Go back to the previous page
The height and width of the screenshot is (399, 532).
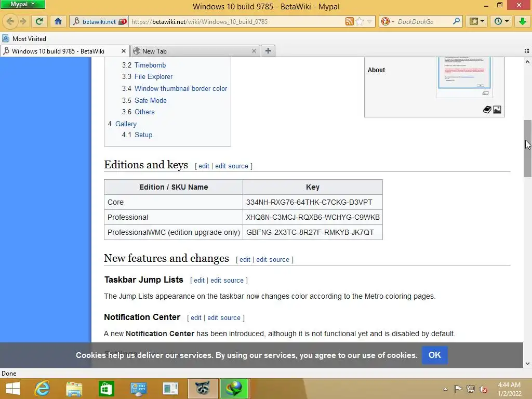10,21
